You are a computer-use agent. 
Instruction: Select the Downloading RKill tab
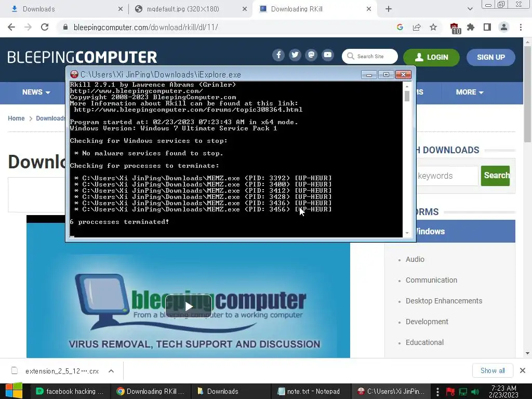tap(314, 9)
